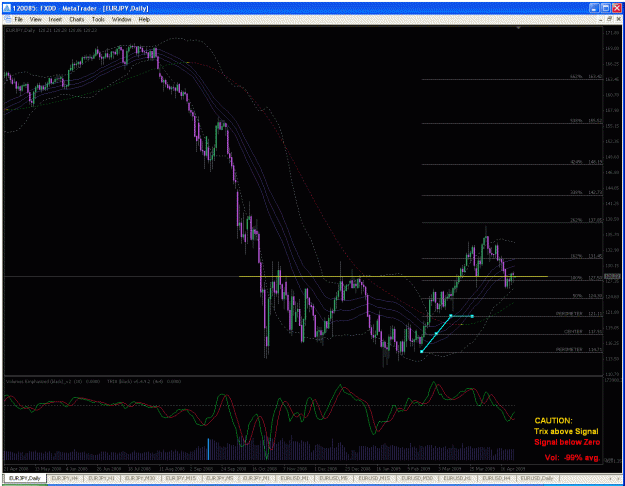Restore the inner EURJPY chart window
This screenshot has width=625, height=486.
click(x=609, y=19)
